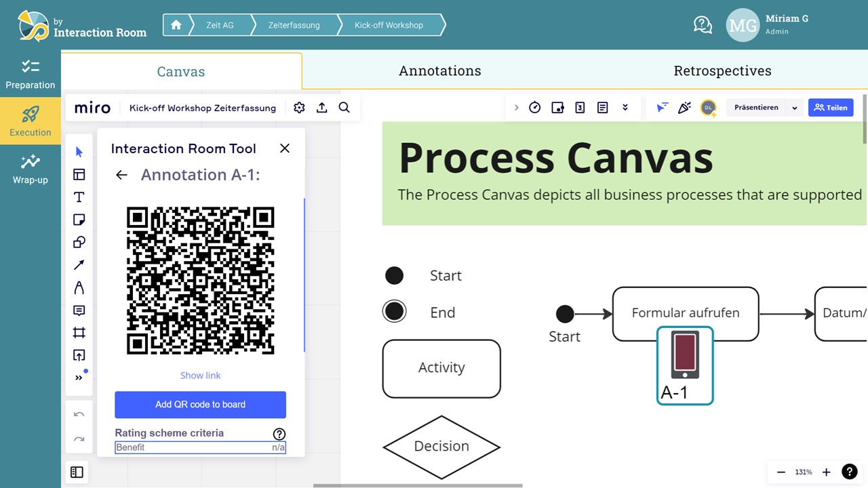Zoom in with the plus button
Screen dimensions: 868x488
tap(826, 472)
